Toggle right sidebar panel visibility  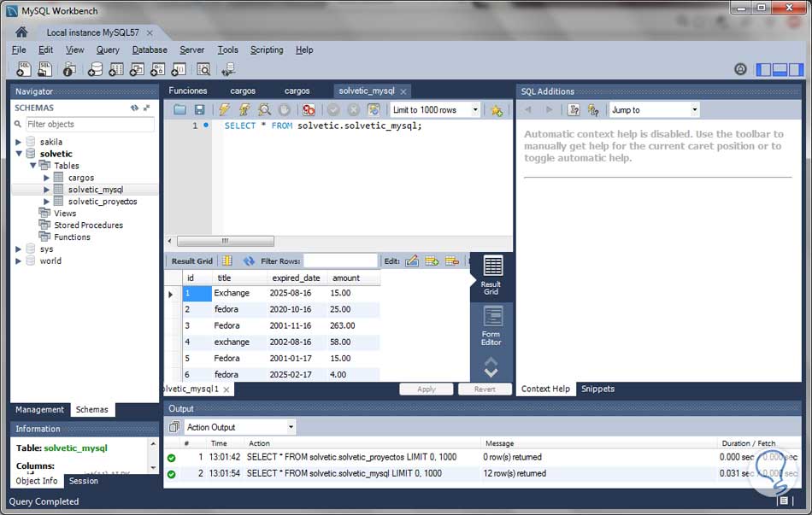pos(796,69)
